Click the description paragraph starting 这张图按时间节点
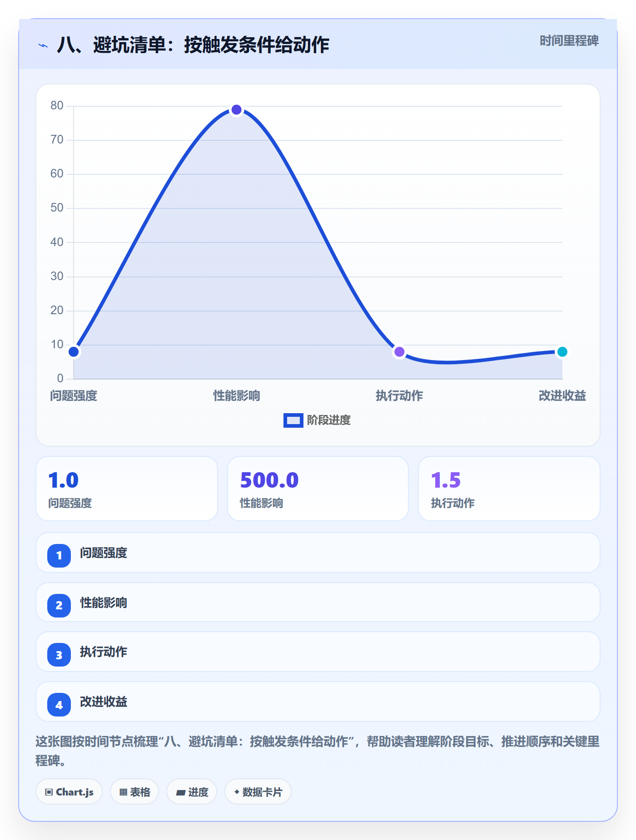636x840 pixels. tap(318, 751)
